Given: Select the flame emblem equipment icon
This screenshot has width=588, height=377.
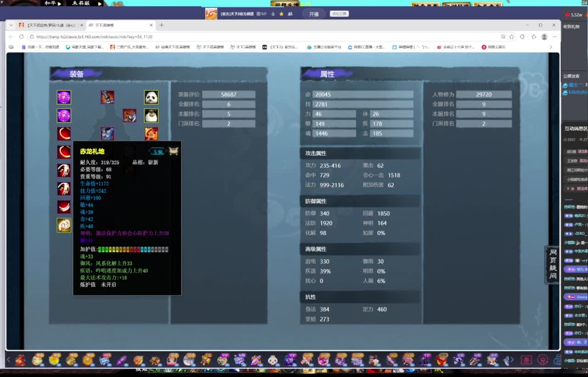Looking at the screenshot, I should (x=151, y=134).
